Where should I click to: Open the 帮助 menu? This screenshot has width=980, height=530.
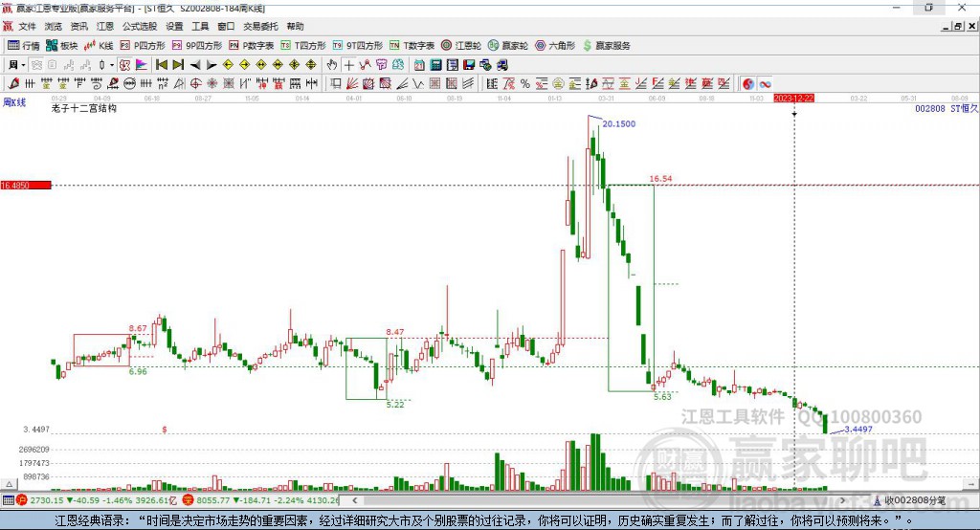point(295,26)
